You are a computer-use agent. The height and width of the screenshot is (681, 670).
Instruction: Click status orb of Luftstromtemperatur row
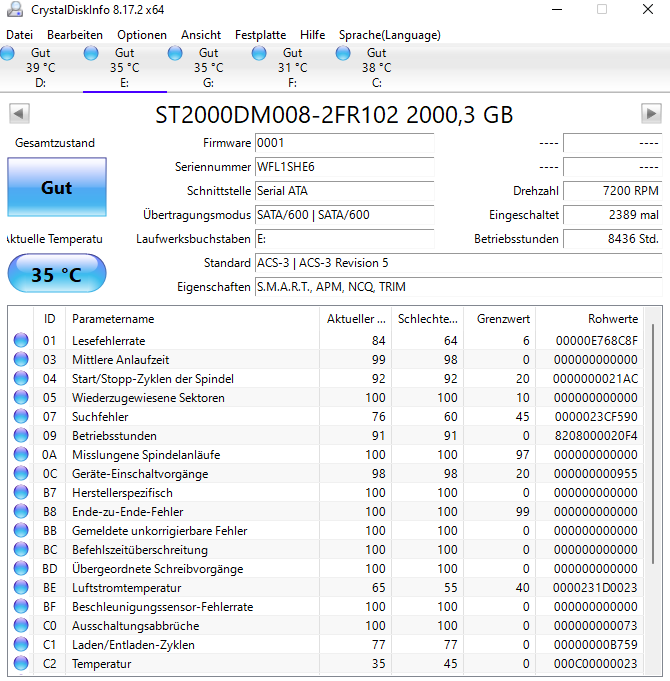[21, 587]
